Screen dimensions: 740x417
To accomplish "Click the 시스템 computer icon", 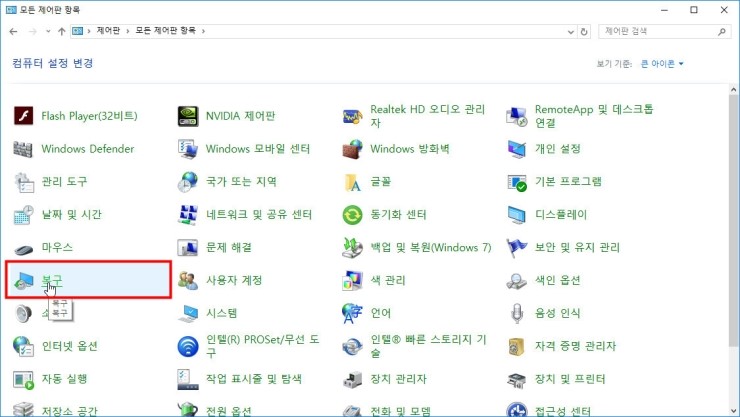I will (x=188, y=314).
